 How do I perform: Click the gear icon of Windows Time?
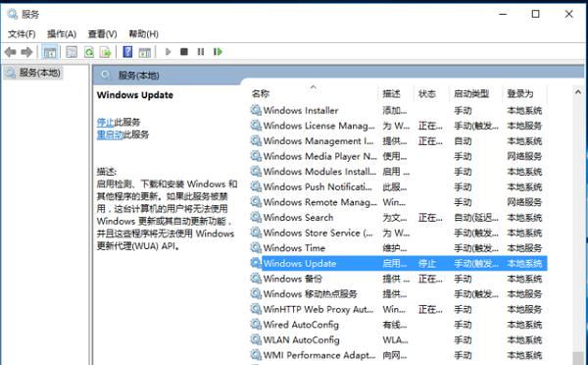pos(256,247)
